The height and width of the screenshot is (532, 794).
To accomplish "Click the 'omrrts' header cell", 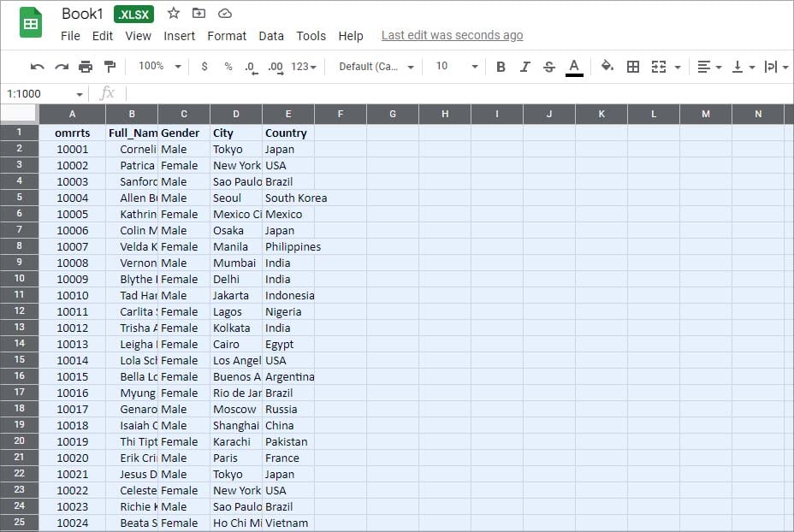I will tap(73, 133).
